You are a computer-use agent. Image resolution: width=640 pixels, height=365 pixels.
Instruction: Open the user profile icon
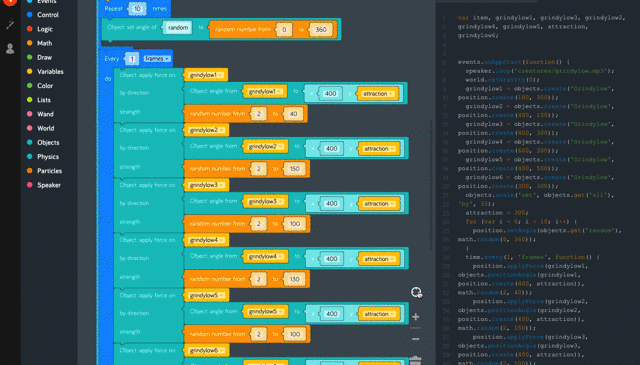(10, 49)
